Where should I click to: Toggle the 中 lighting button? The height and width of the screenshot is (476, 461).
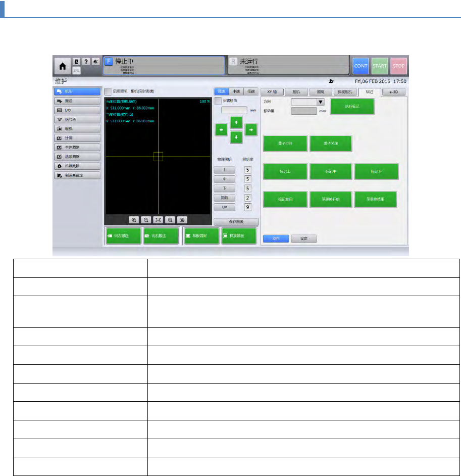[224, 179]
